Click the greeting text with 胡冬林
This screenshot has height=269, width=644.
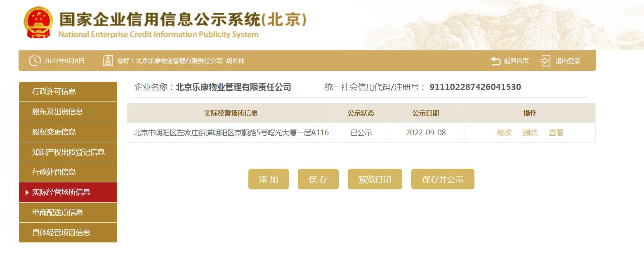point(181,61)
